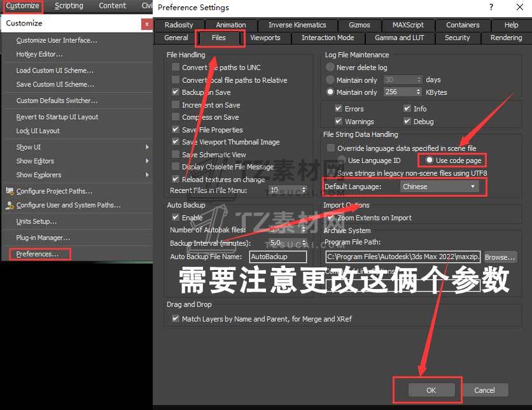This screenshot has height=410, width=532.
Task: Adjust the Backup Interval minutes spinner
Action: coord(304,243)
